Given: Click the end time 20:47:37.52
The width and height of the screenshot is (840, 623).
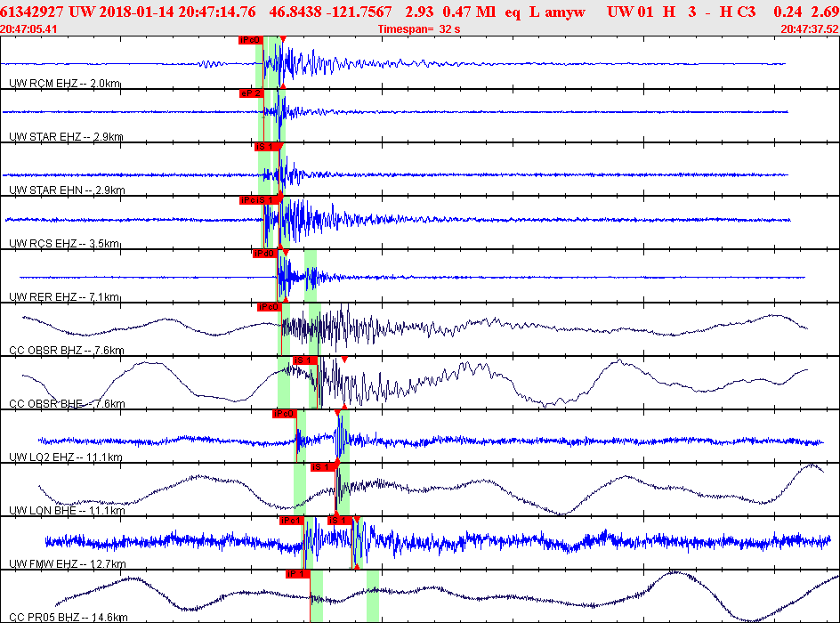Looking at the screenshot, I should (x=810, y=29).
